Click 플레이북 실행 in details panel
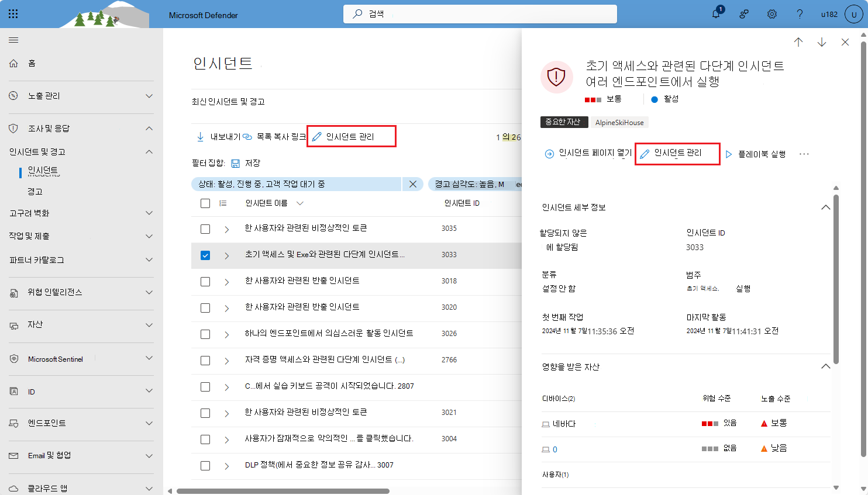 [x=756, y=154]
